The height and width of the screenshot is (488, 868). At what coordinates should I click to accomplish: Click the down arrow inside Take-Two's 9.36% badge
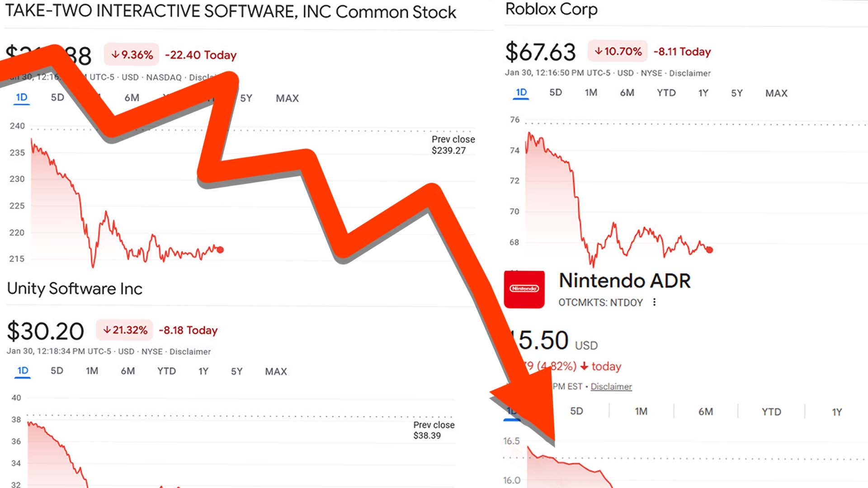(116, 55)
